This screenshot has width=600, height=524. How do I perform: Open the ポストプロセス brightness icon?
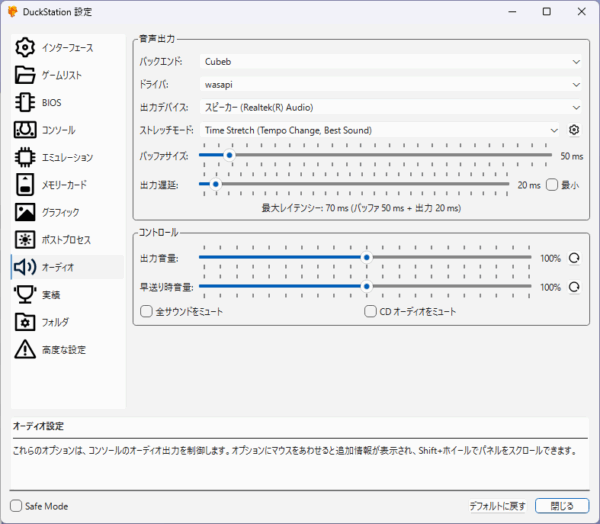pyautogui.click(x=25, y=240)
